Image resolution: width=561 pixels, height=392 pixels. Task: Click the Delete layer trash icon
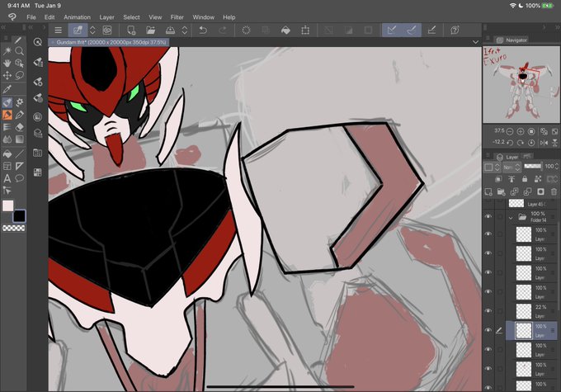point(554,192)
